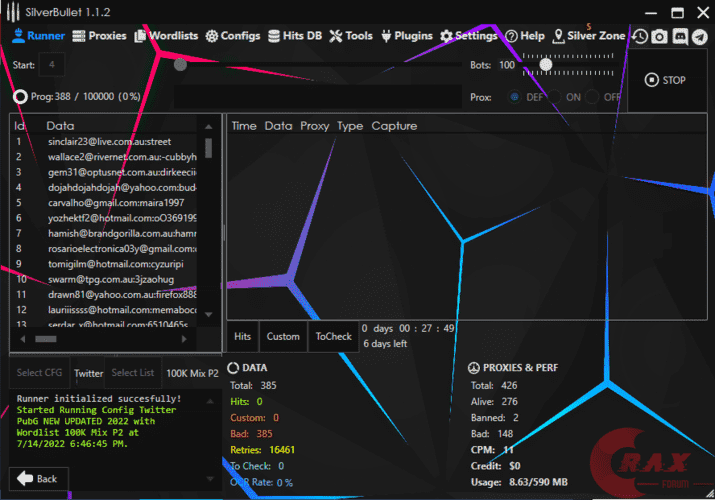Screen dimensions: 715x500
Task: Switch to the Proxies section
Action: [x=99, y=36]
